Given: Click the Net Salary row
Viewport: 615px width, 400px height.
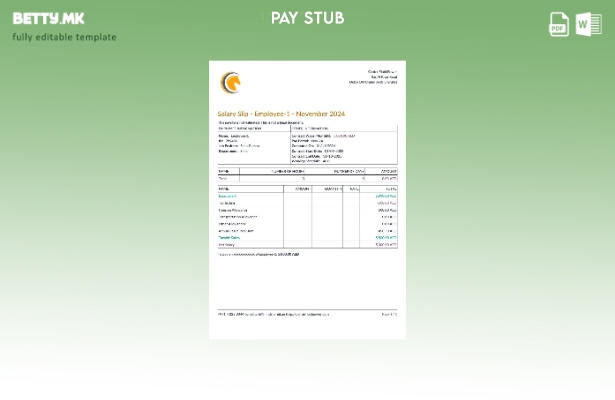Looking at the screenshot, I should pos(307,244).
